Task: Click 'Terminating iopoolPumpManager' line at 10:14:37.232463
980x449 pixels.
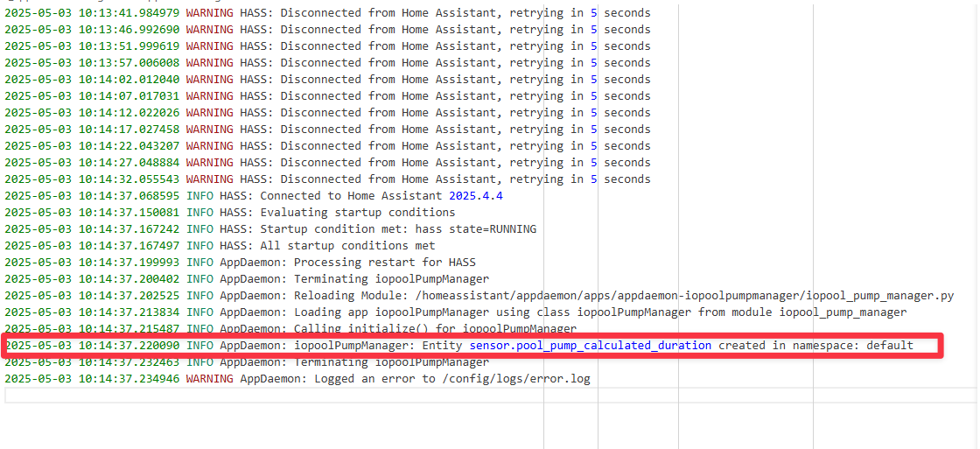Action: pos(247,362)
